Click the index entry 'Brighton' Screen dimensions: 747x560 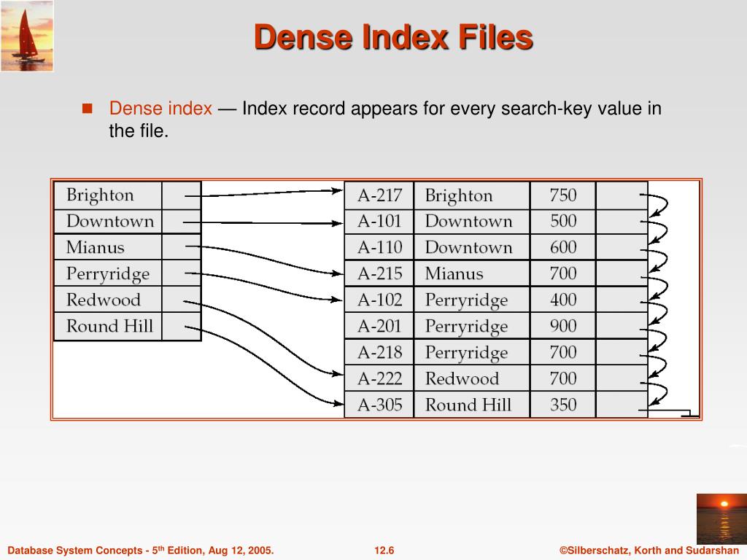coord(100,195)
